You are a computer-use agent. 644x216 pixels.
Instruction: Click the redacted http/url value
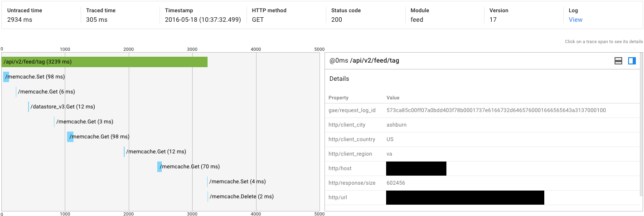[x=465, y=197]
